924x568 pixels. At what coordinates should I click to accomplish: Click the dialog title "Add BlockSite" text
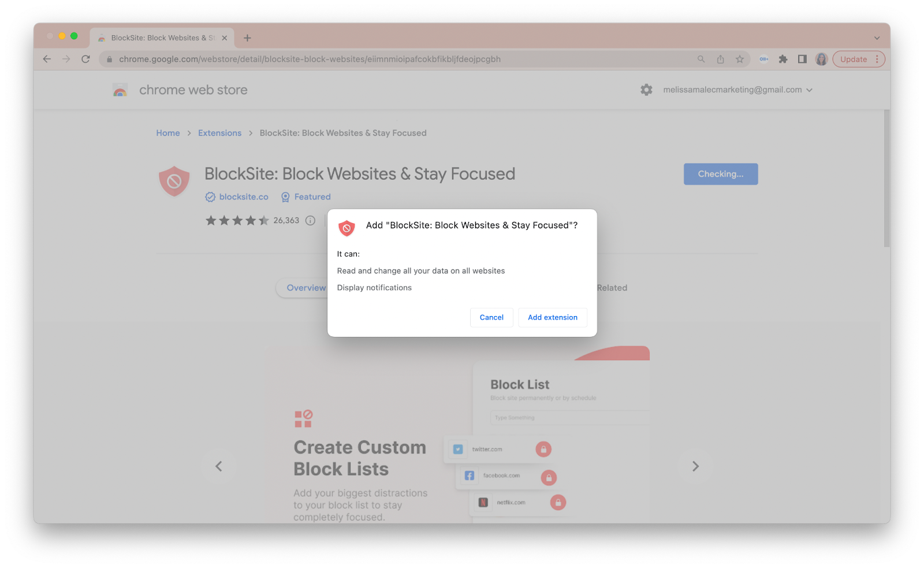pyautogui.click(x=472, y=225)
